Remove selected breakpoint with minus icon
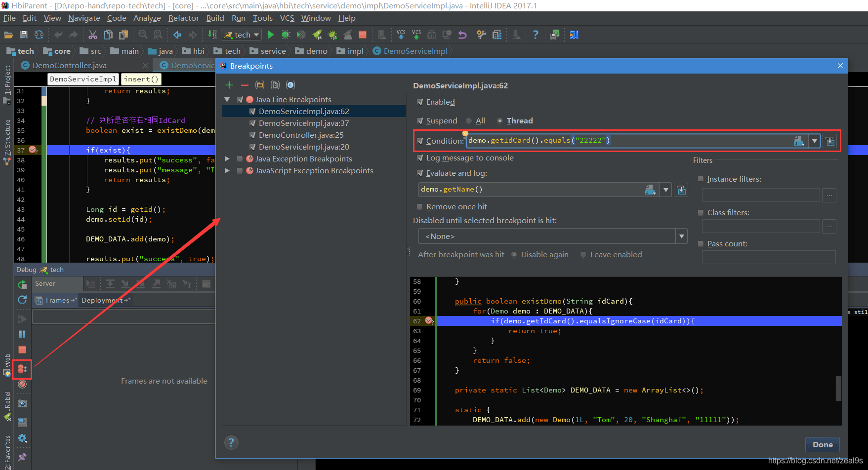The height and width of the screenshot is (470, 868). pyautogui.click(x=245, y=85)
